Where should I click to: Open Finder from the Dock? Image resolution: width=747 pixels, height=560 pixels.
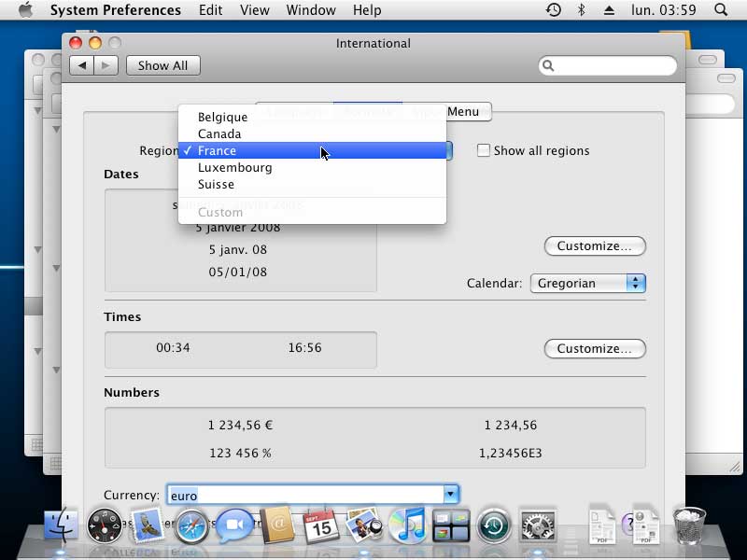click(x=61, y=525)
